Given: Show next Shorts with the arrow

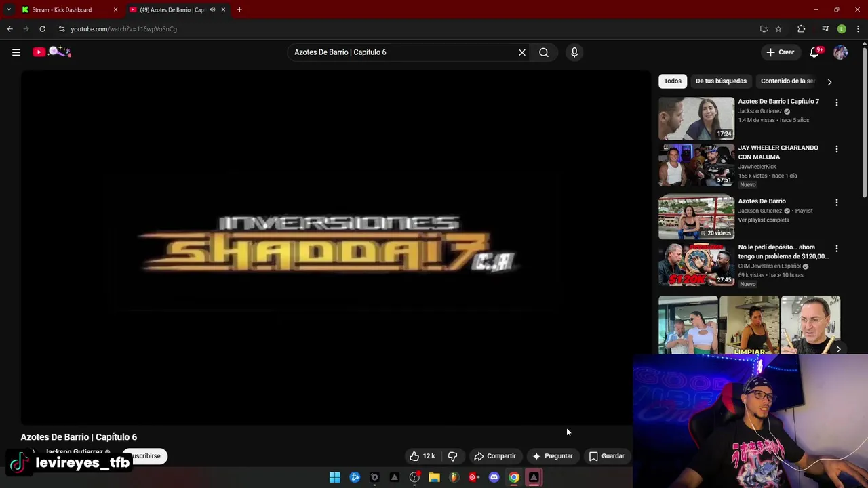Looking at the screenshot, I should pos(839,350).
